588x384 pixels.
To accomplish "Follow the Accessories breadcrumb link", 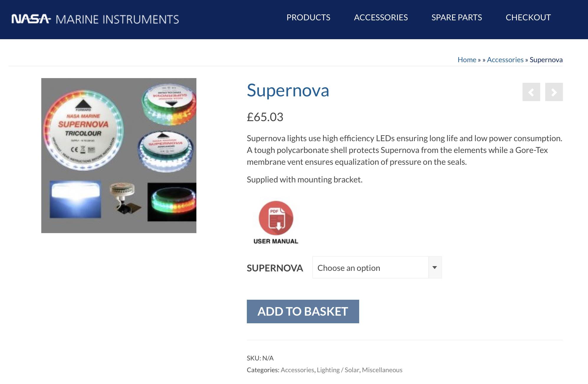I will coord(505,60).
